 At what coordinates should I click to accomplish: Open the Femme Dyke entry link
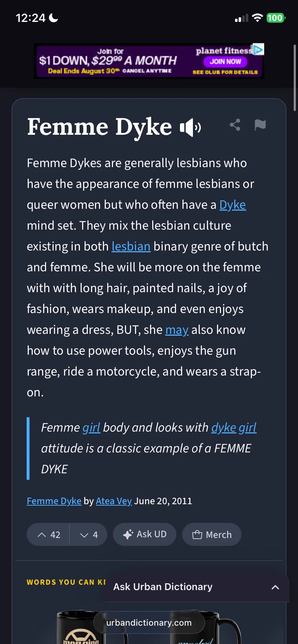[x=54, y=501]
